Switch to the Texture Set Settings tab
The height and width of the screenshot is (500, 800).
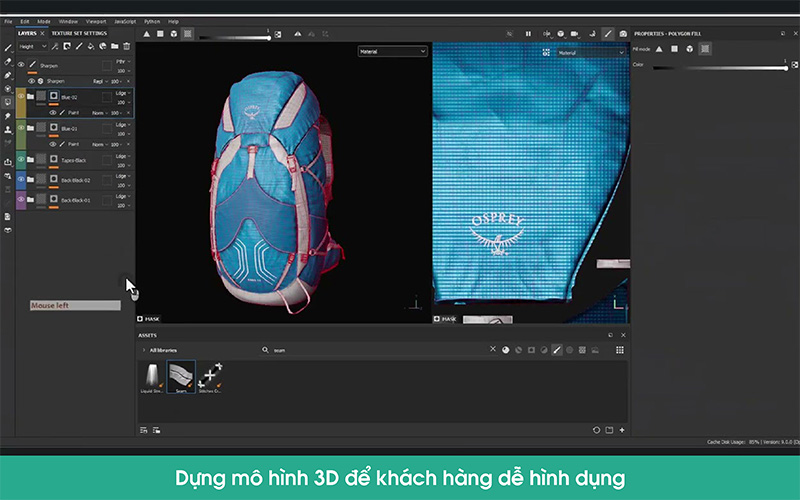(x=79, y=33)
